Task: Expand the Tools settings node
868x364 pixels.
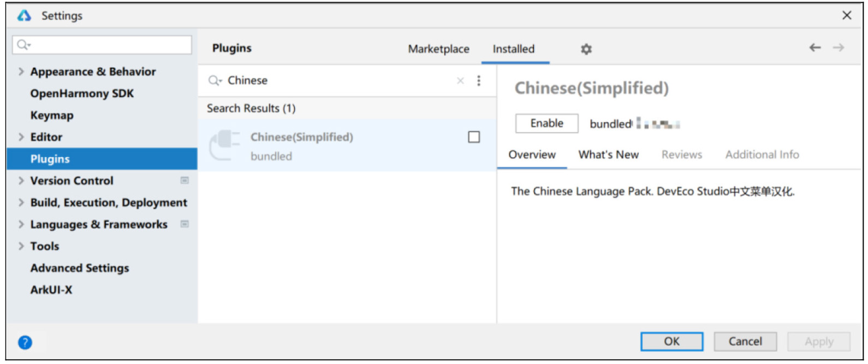Action: 21,246
